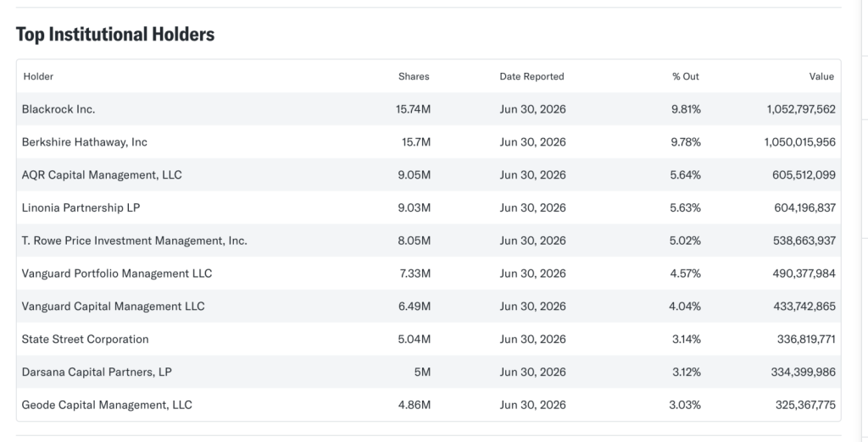Viewport: 868px width, 442px height.
Task: Open Linonia Partnership LP entry
Action: (81, 208)
